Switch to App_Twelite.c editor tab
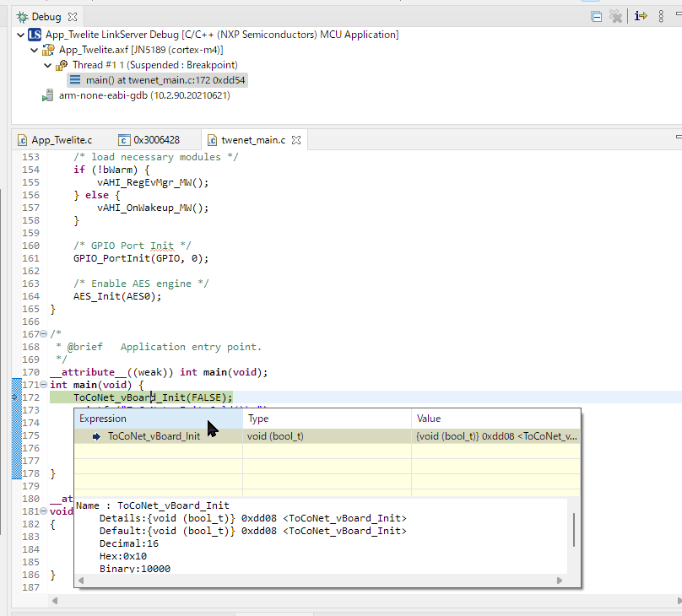 point(55,140)
